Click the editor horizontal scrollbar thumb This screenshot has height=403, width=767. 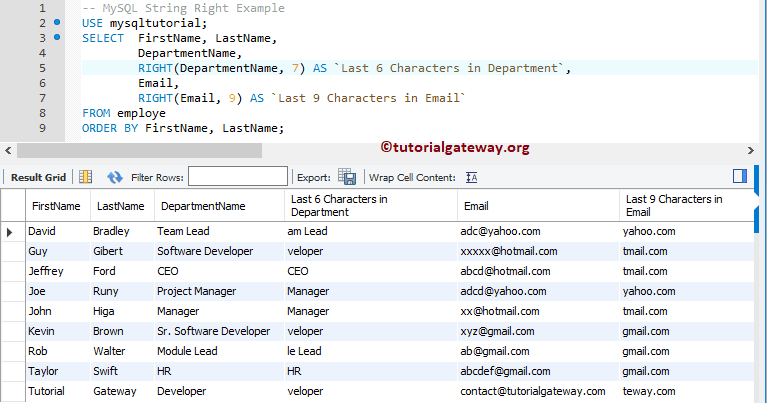tap(139, 150)
